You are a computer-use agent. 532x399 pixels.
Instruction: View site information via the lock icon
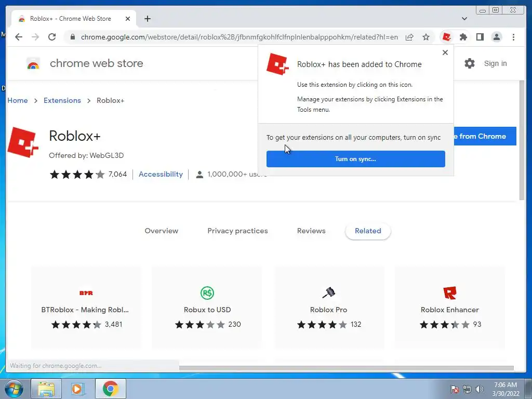[x=72, y=37]
